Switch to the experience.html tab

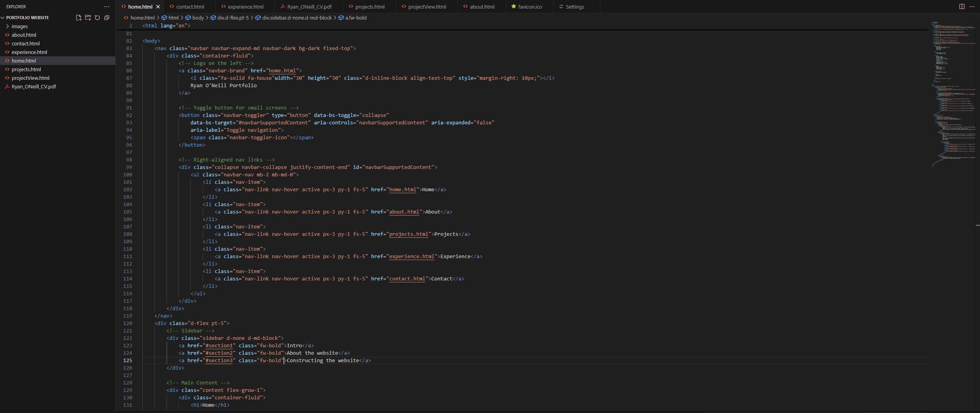click(246, 7)
